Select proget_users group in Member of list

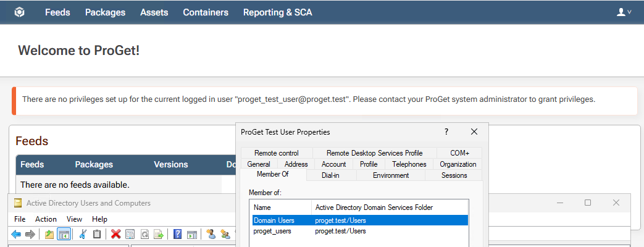(x=272, y=231)
